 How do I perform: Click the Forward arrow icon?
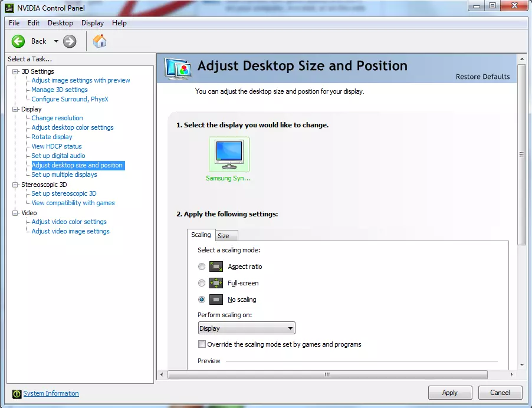click(70, 41)
